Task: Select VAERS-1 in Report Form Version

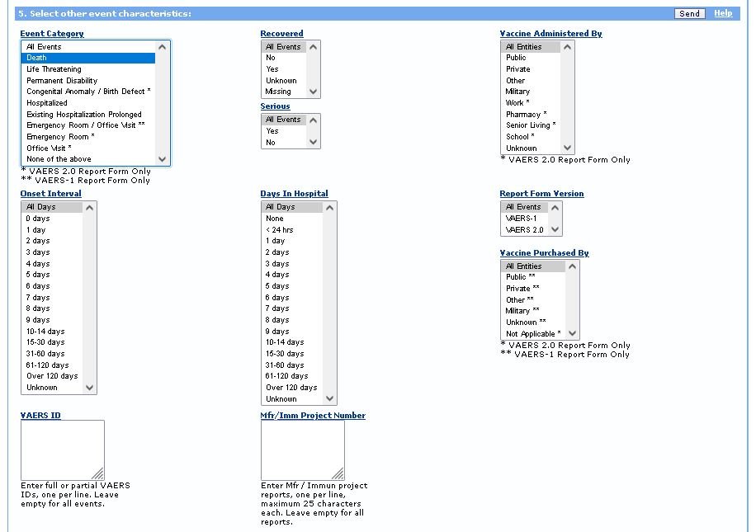Action: pos(525,219)
